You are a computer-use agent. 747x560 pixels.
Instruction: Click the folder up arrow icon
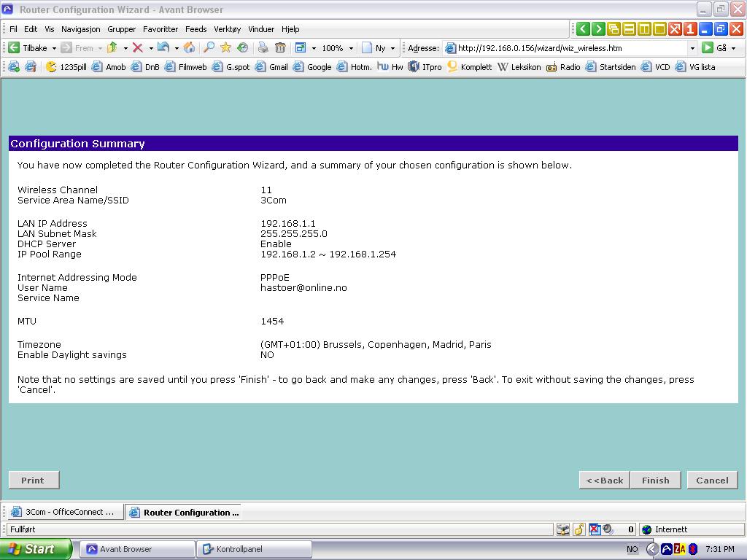tap(112, 47)
